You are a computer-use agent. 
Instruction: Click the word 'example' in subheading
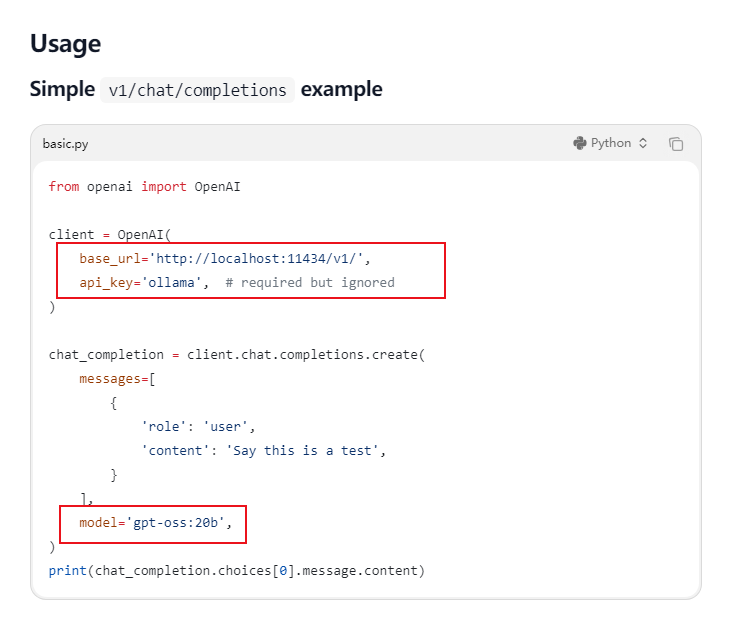(342, 89)
